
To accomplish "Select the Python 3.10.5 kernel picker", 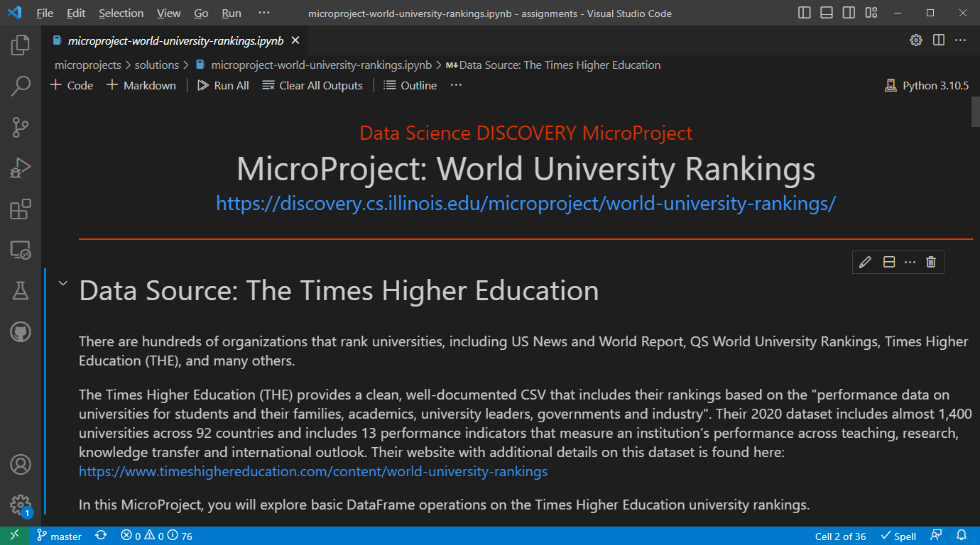I will (x=927, y=85).
